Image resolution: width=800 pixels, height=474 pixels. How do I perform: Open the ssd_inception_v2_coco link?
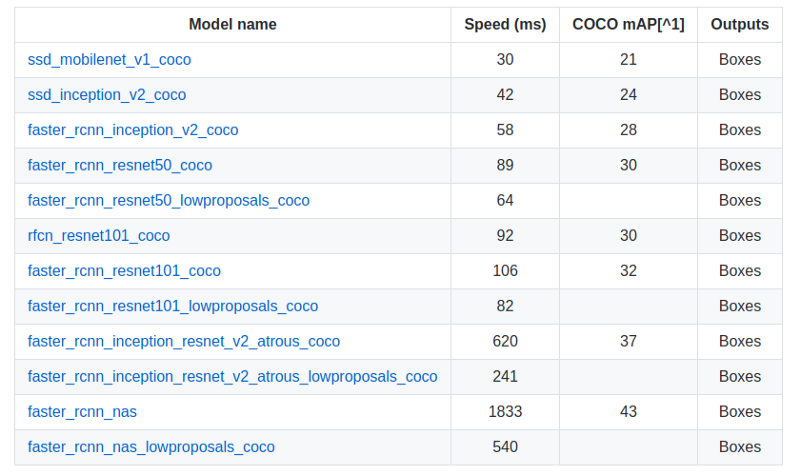click(x=107, y=95)
